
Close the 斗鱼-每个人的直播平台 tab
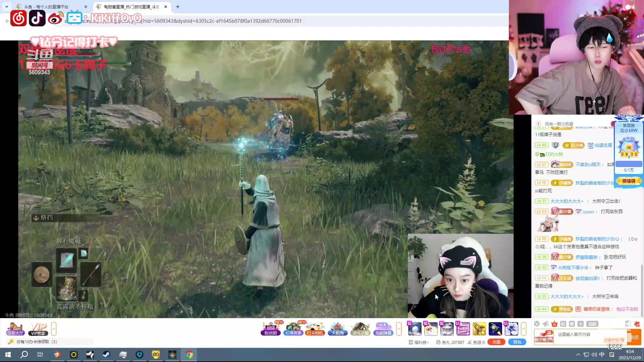(86, 7)
